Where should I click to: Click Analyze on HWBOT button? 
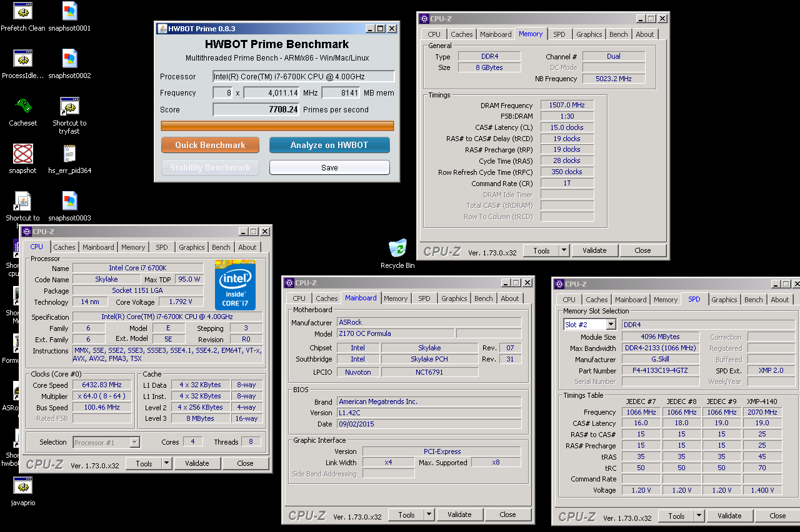tap(329, 145)
